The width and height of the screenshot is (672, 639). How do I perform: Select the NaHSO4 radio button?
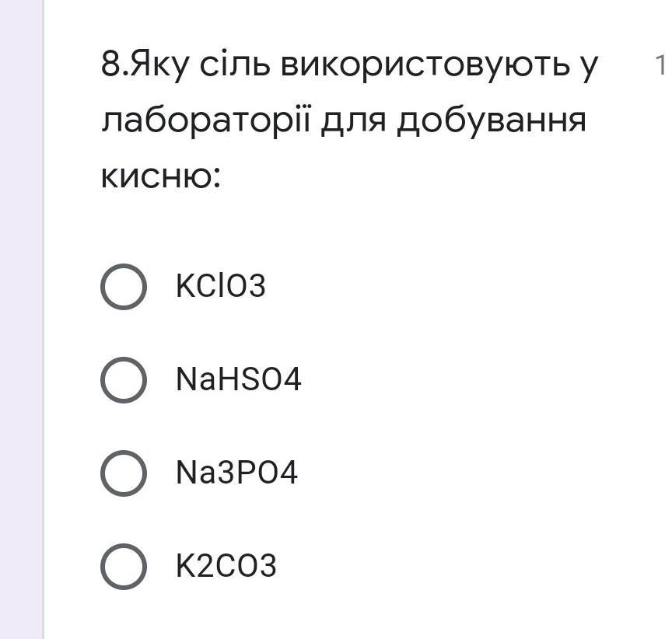point(124,380)
